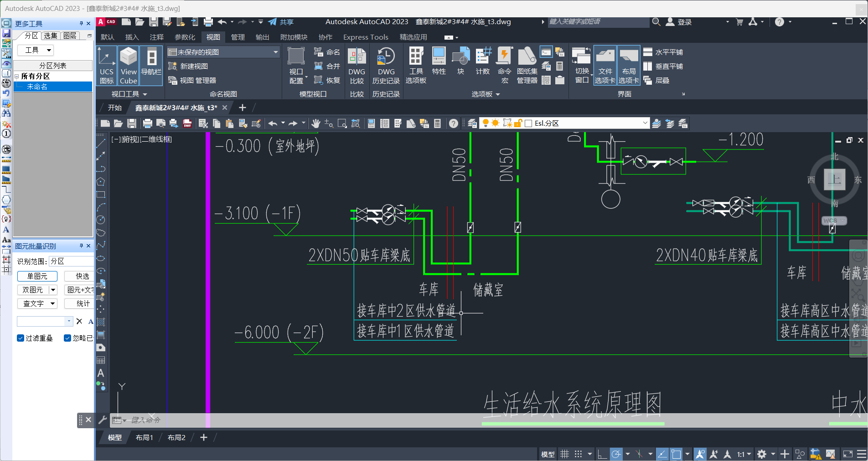The width and height of the screenshot is (868, 461).
Task: Open the 默认 ribbon tab
Action: (x=107, y=37)
